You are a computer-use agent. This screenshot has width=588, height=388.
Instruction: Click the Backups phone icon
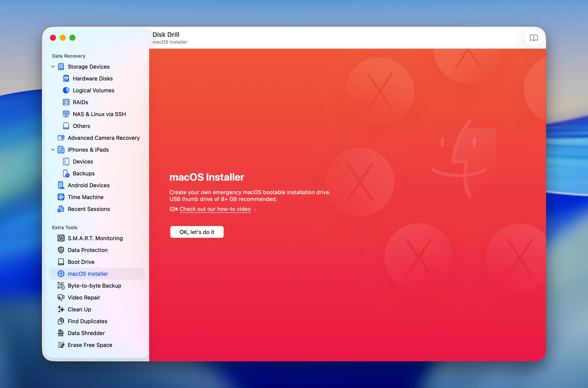click(66, 173)
